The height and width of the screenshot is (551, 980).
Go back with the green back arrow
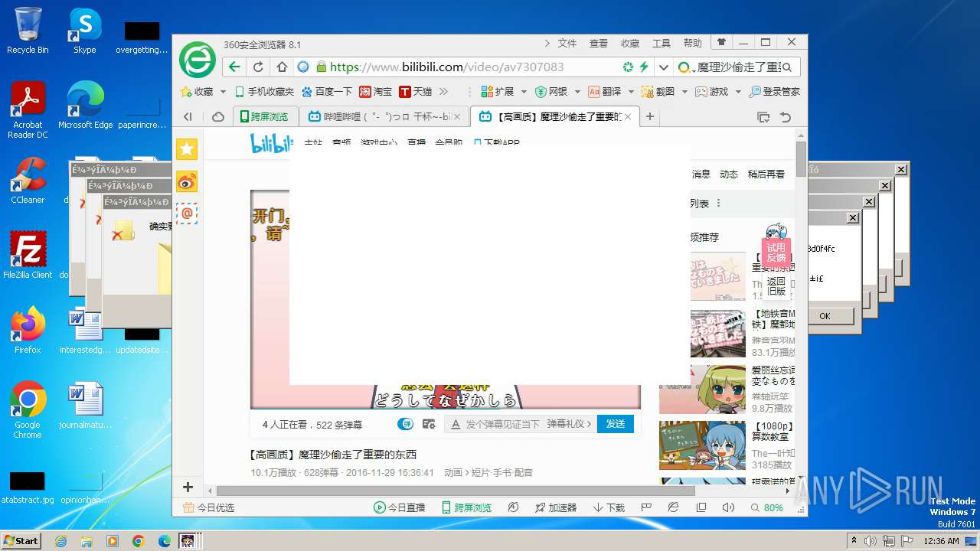(234, 67)
